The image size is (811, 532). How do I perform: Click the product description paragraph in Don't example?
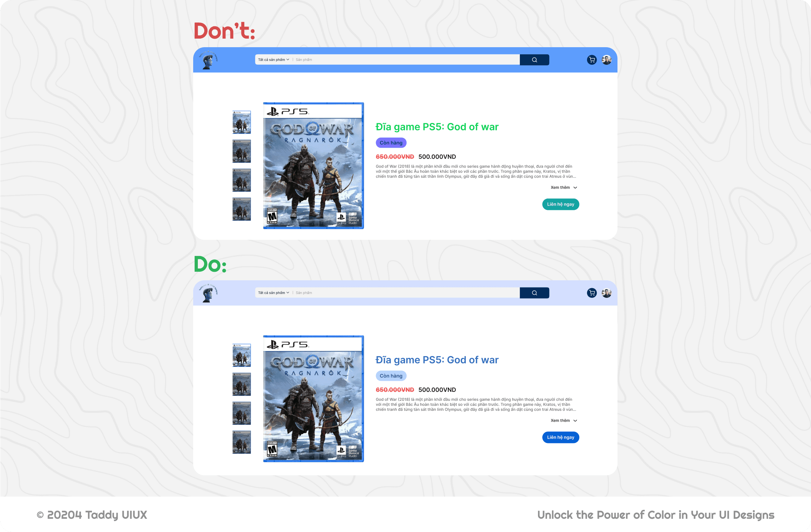point(476,171)
